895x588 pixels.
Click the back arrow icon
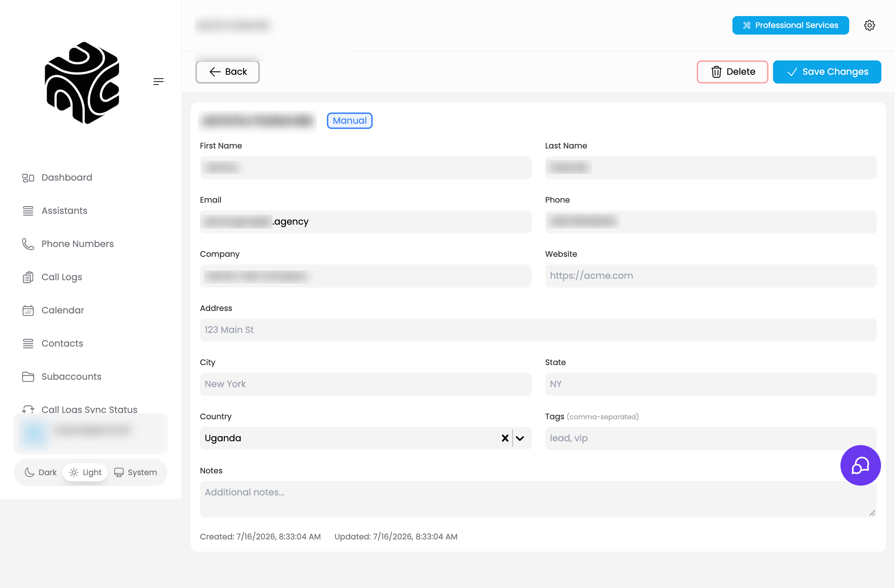(x=215, y=72)
